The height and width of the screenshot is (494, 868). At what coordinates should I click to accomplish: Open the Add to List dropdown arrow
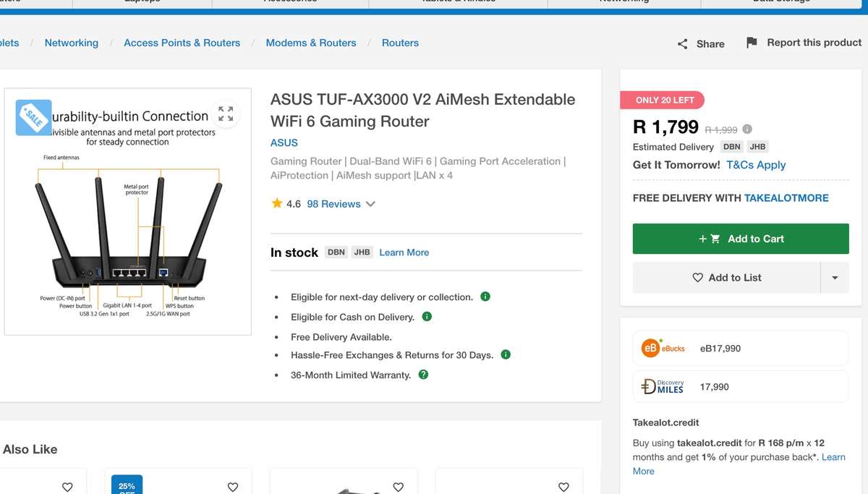[x=835, y=277]
